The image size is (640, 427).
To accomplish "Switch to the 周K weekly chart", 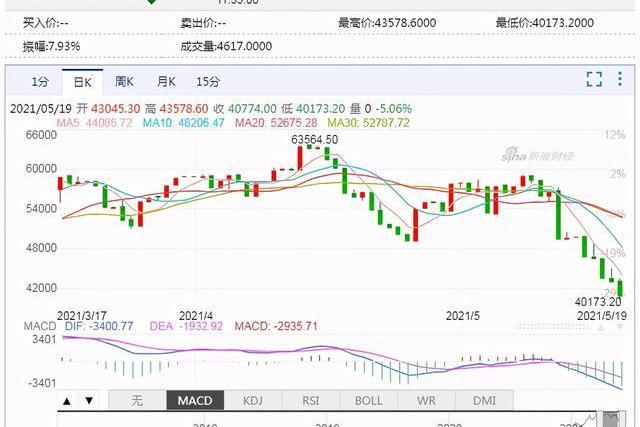I will click(x=124, y=81).
